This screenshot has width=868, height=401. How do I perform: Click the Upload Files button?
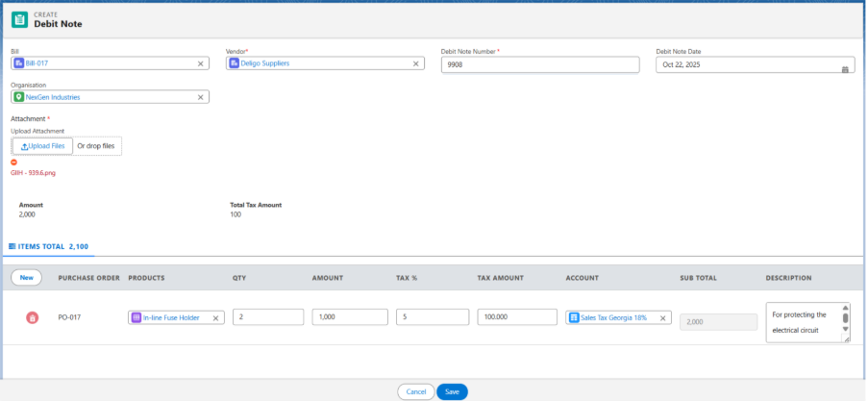click(43, 146)
